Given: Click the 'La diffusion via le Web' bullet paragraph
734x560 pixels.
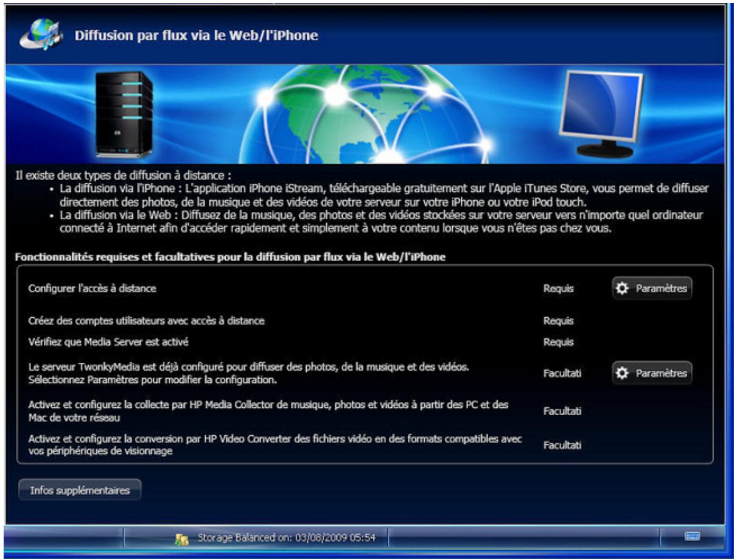Looking at the screenshot, I should tap(381, 222).
